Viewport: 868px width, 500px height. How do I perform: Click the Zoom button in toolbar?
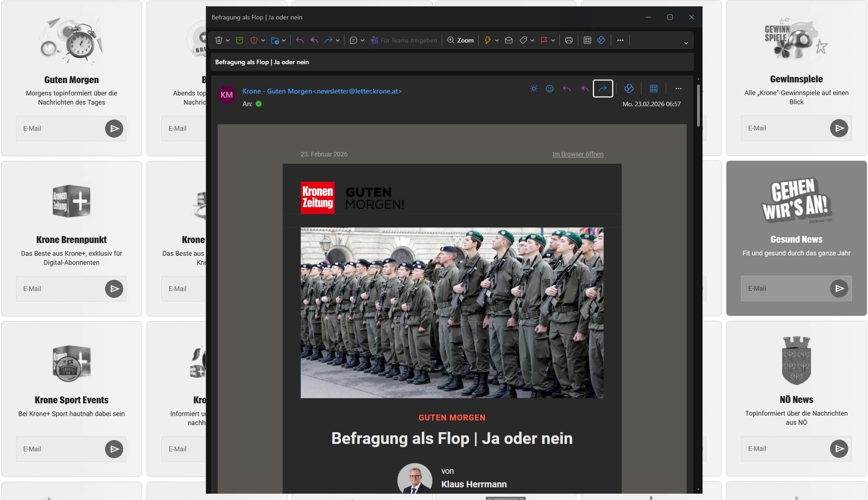[460, 40]
